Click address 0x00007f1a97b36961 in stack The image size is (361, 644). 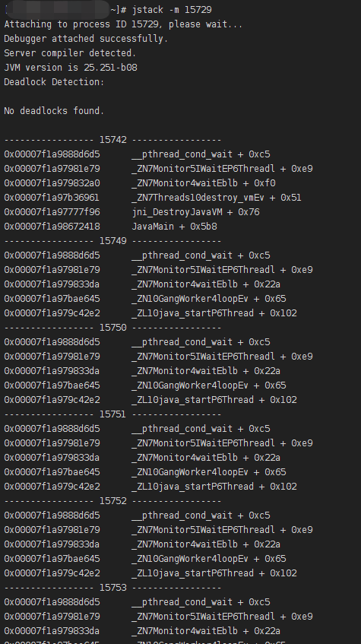52,198
